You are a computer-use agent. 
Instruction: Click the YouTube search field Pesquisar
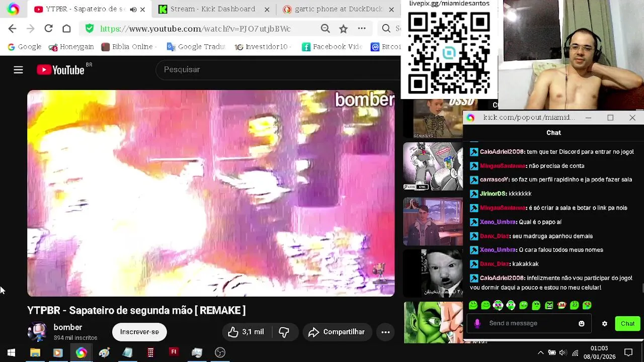pos(278,69)
